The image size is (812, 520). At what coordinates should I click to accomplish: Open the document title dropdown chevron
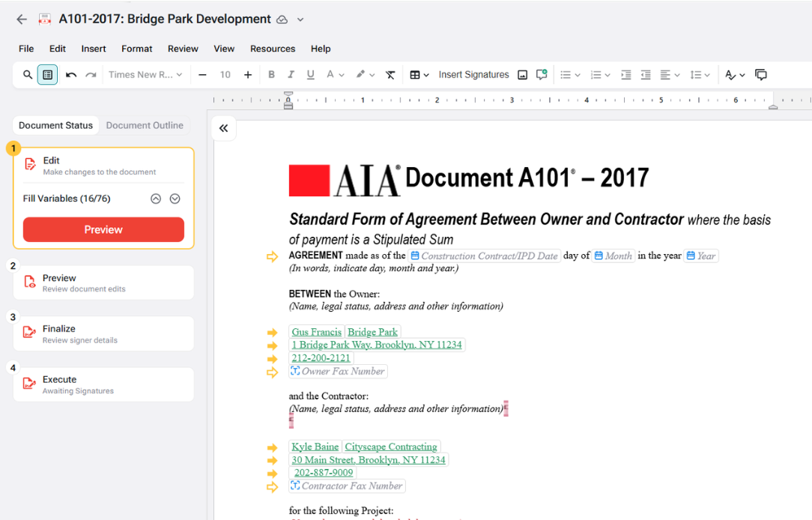[x=300, y=19]
